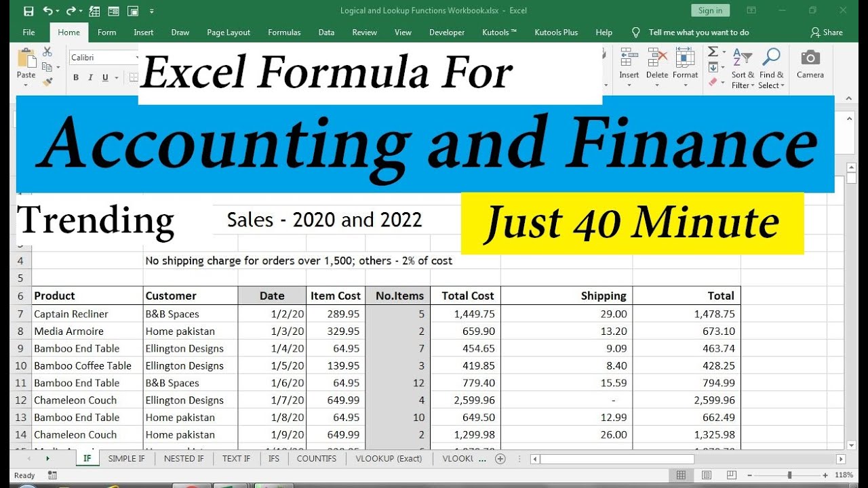
Task: Expand the Insert cells dropdown arrow
Action: click(629, 85)
